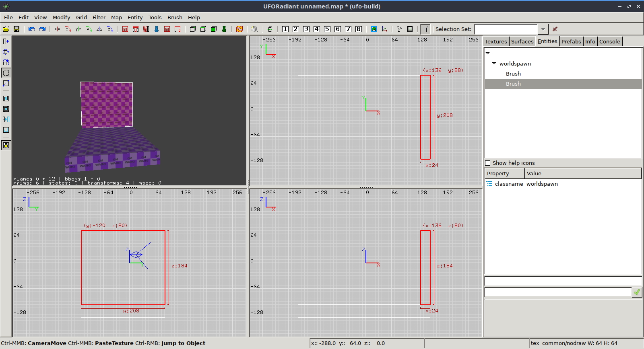Collapse the root entity tree expander

(487, 53)
